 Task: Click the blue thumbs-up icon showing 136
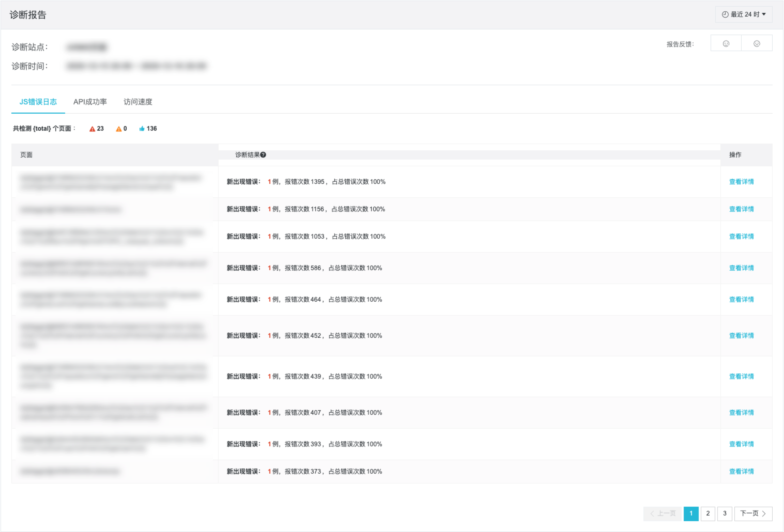[x=142, y=129]
